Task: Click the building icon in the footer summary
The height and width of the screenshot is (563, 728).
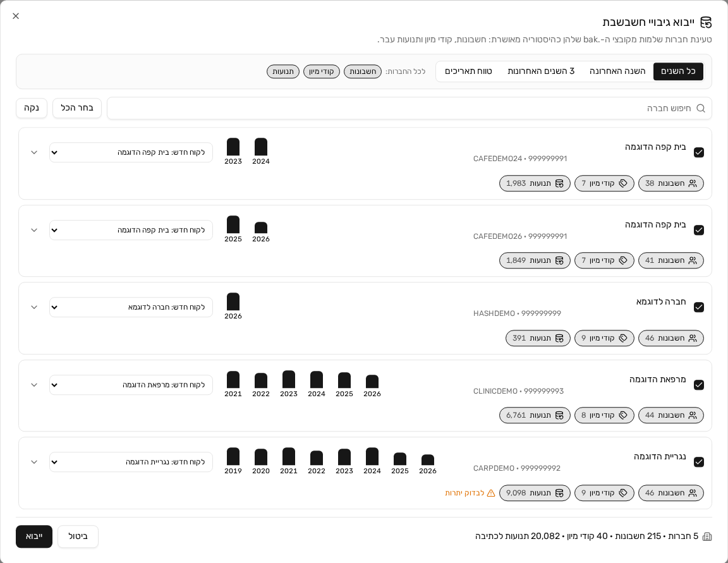Action: (707, 536)
